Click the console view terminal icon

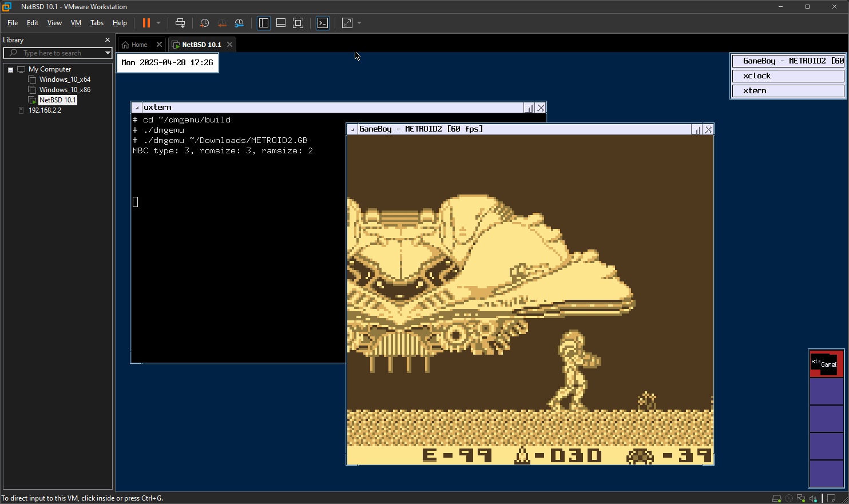point(323,23)
